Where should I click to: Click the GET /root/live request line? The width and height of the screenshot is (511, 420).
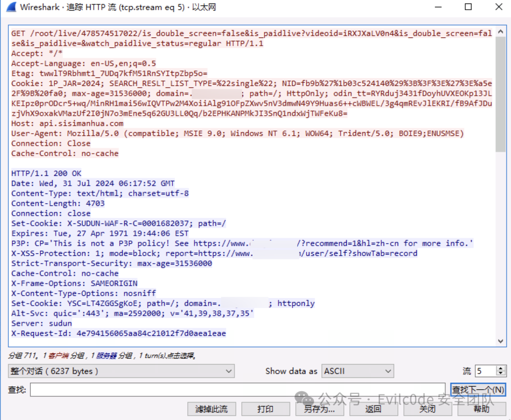tap(252, 38)
